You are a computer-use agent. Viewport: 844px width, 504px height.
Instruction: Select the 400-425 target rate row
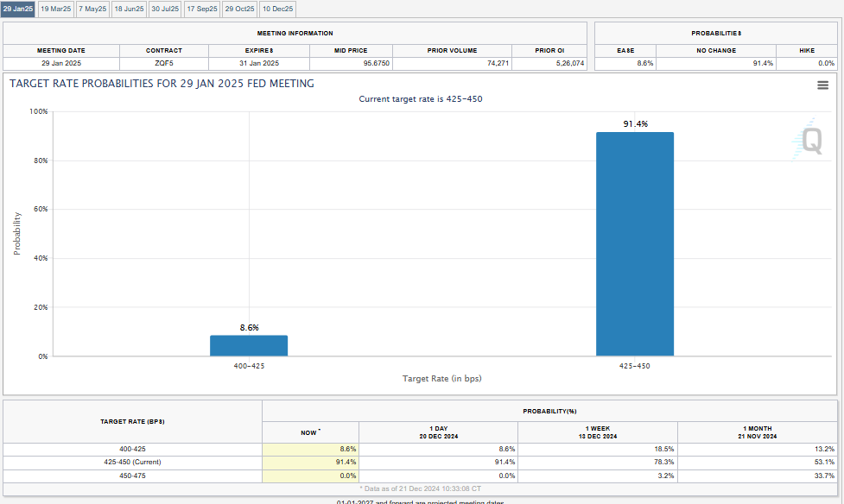pyautogui.click(x=420, y=449)
